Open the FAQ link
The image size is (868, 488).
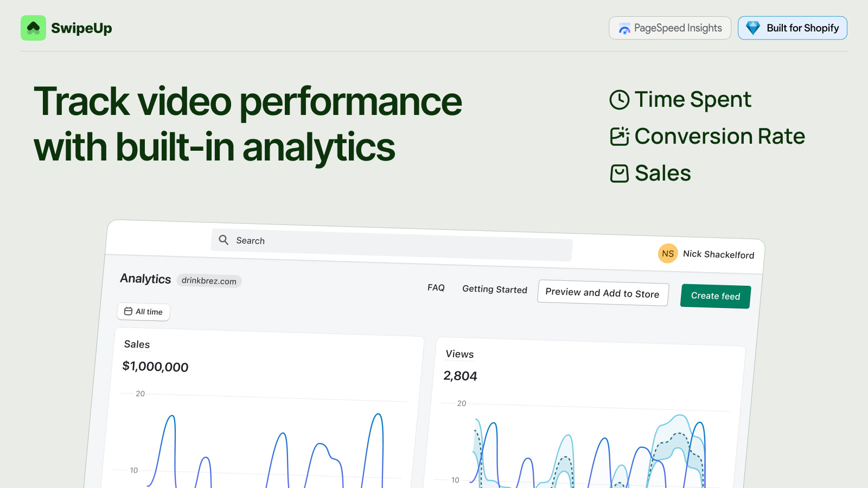[436, 288]
